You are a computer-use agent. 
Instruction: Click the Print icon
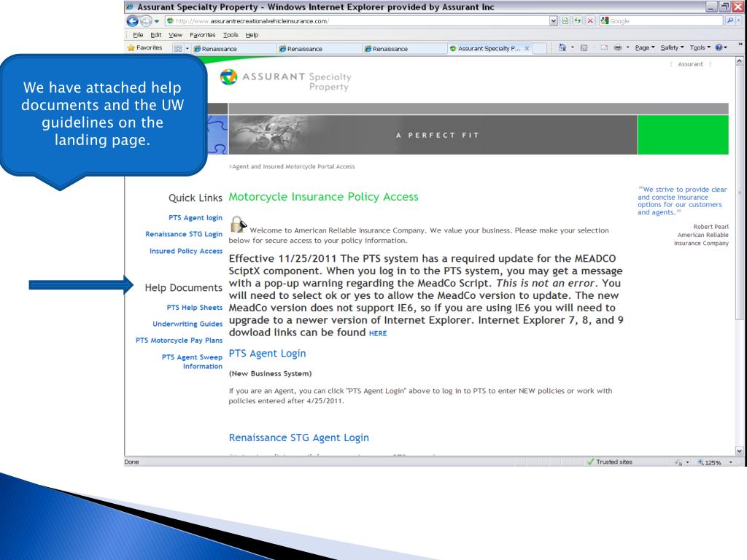618,47
